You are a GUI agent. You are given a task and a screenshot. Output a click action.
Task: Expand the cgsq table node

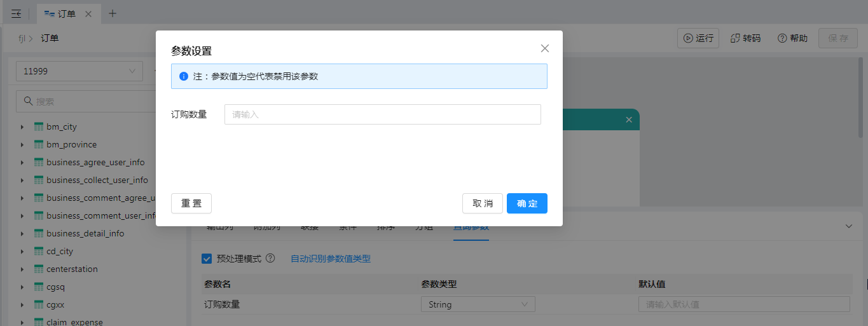[x=22, y=287]
